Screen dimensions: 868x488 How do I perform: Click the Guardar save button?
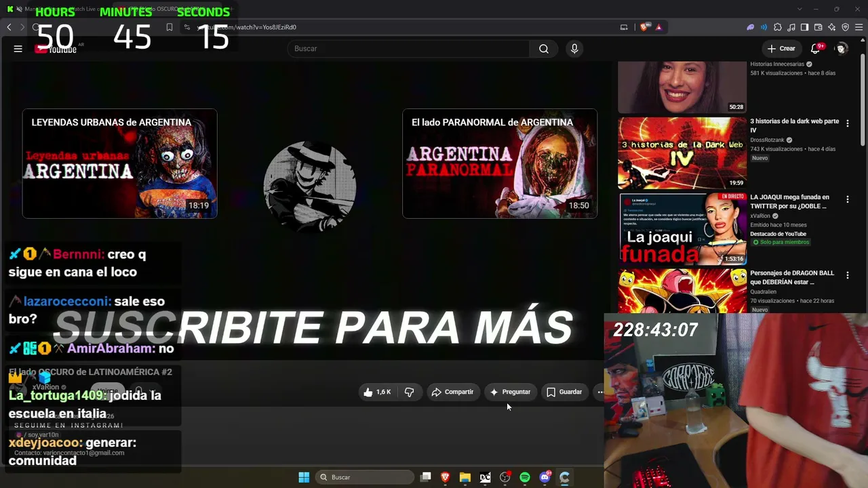coord(564,392)
